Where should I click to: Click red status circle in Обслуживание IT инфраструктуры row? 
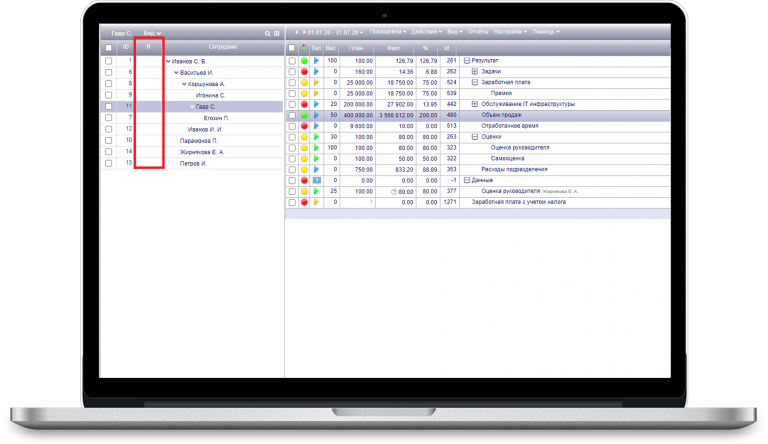(304, 104)
